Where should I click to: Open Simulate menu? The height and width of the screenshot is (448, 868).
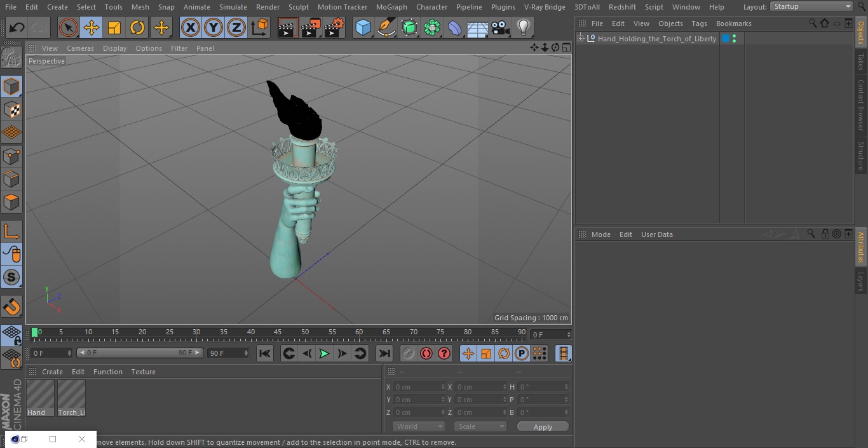point(233,7)
